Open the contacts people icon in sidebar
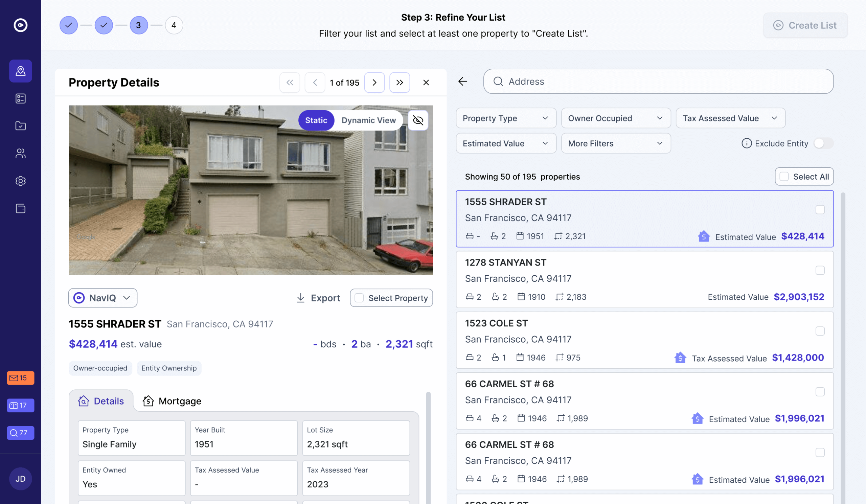 click(21, 154)
